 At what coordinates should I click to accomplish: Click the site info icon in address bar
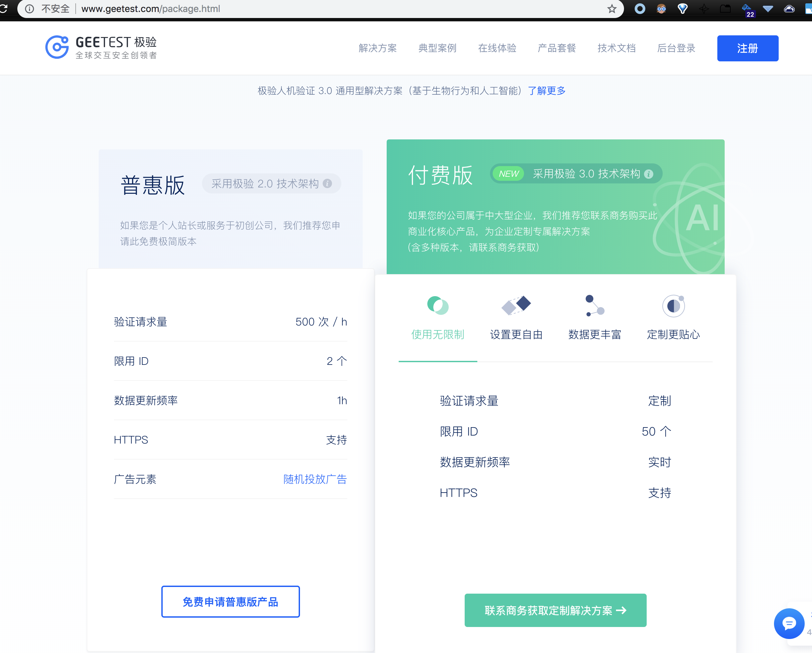[x=29, y=9]
